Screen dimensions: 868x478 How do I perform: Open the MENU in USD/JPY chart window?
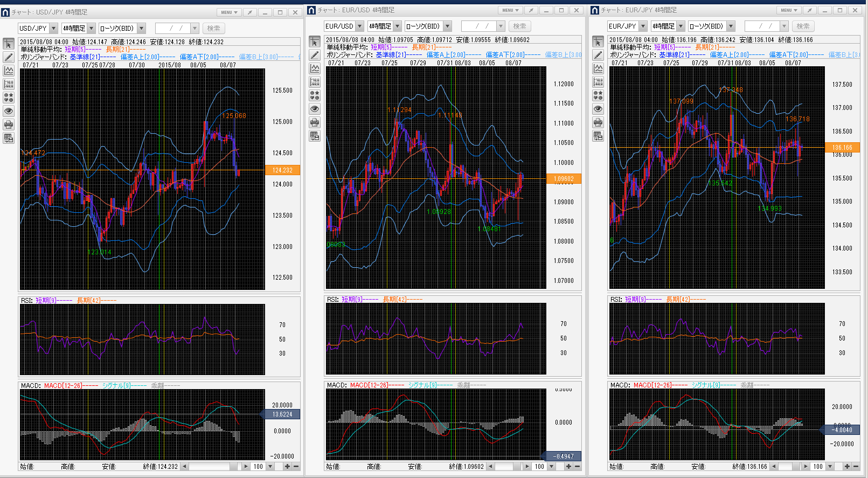pyautogui.click(x=228, y=12)
